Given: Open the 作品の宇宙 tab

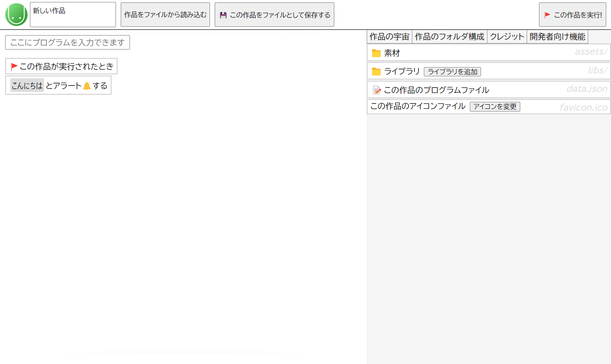Looking at the screenshot, I should [x=389, y=37].
